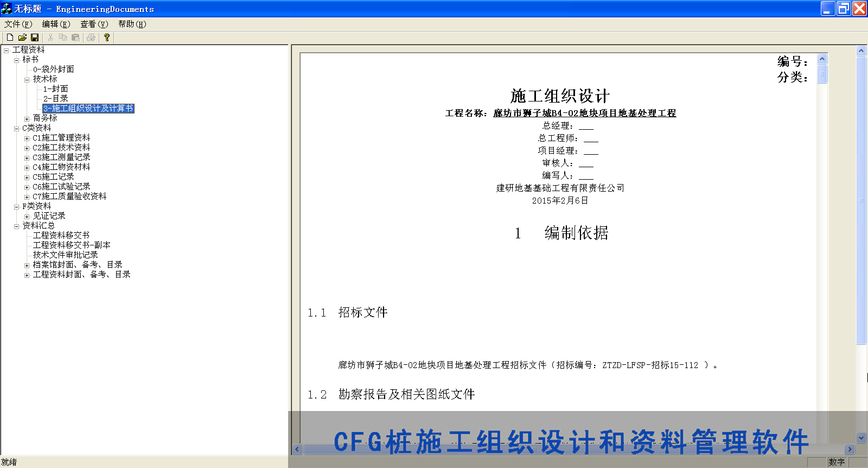Select the 商务标 label

pos(44,118)
